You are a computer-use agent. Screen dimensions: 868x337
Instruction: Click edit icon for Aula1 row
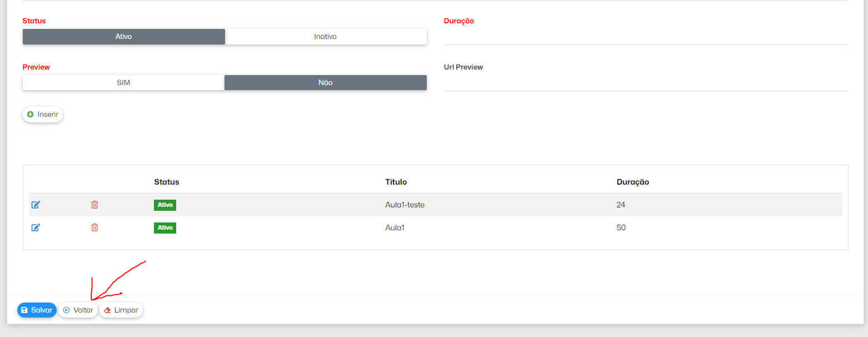tap(36, 227)
